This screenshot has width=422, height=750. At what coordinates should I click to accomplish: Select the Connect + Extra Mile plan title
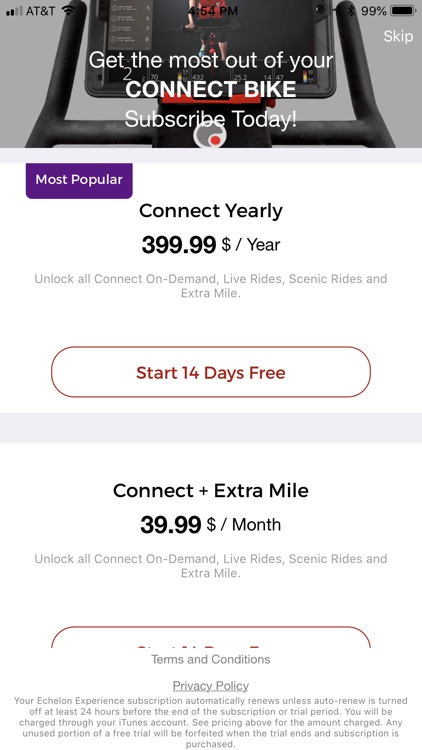(x=211, y=491)
